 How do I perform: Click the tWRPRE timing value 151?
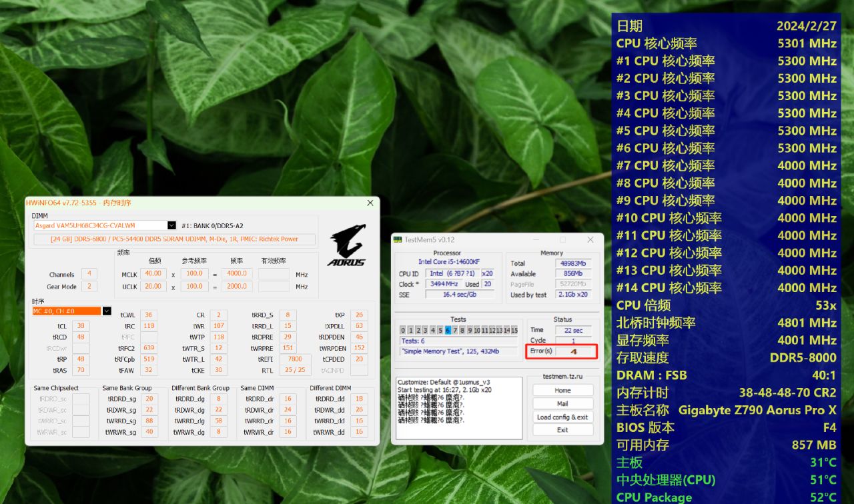point(288,348)
